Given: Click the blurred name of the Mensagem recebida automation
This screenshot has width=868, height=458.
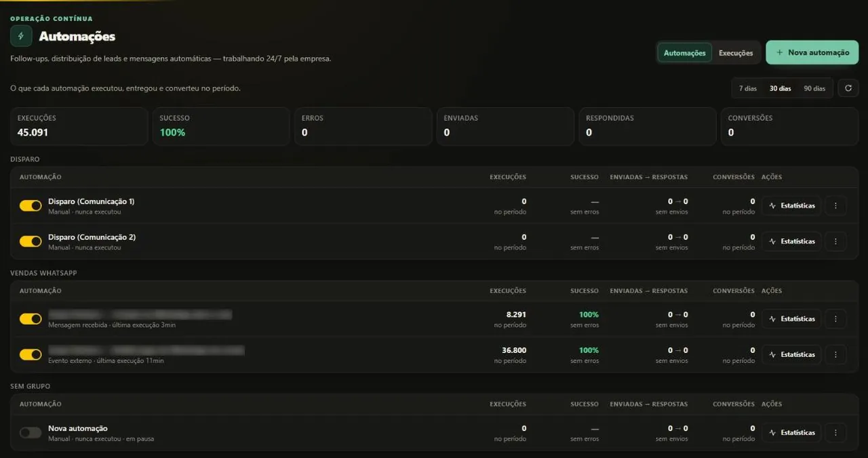Looking at the screenshot, I should (140, 315).
